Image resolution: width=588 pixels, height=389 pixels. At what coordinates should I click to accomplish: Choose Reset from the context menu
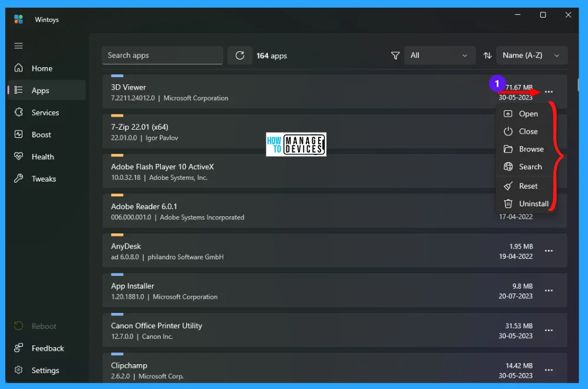click(x=526, y=186)
